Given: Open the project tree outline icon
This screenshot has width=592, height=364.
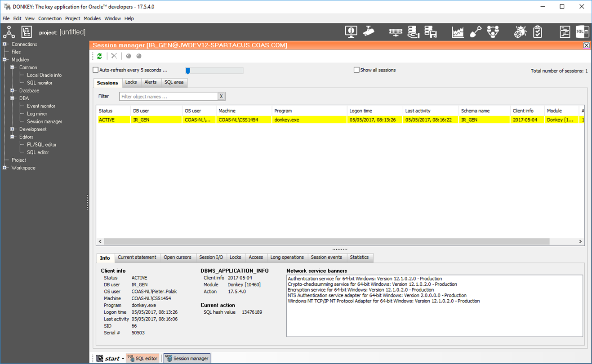Looking at the screenshot, I should click(27, 32).
